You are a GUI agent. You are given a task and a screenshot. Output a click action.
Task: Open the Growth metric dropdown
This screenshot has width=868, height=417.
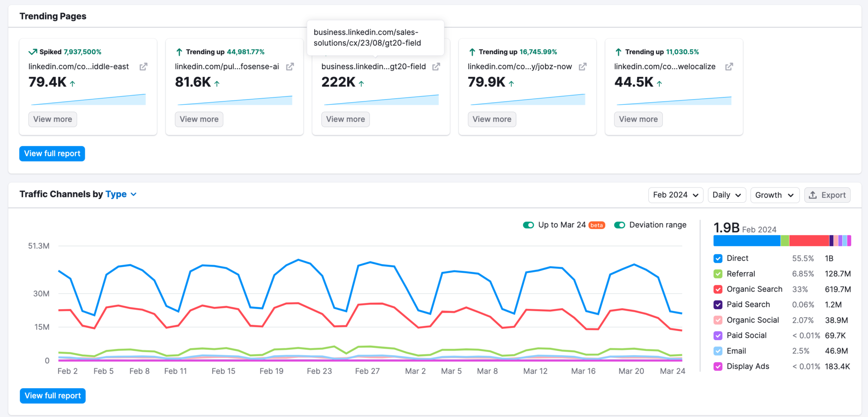pyautogui.click(x=774, y=195)
